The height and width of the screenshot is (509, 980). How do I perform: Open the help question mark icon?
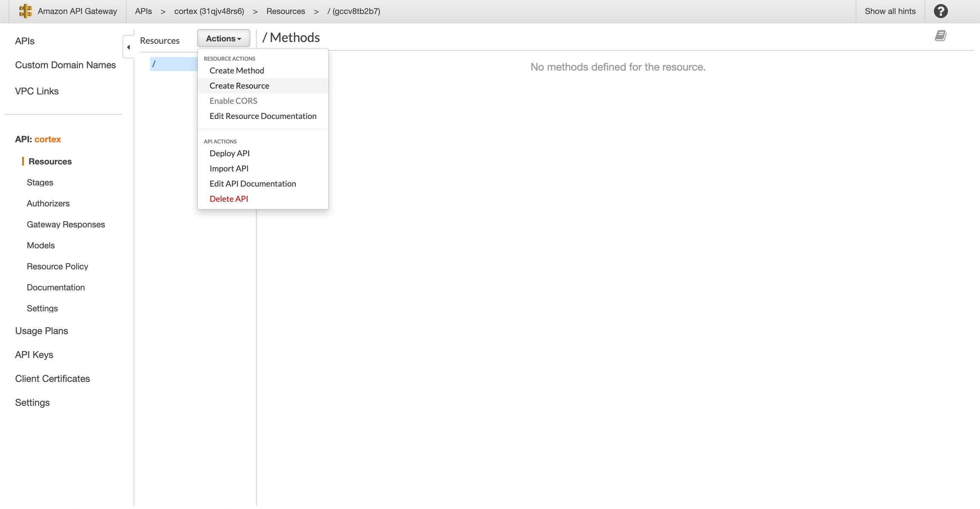click(940, 11)
